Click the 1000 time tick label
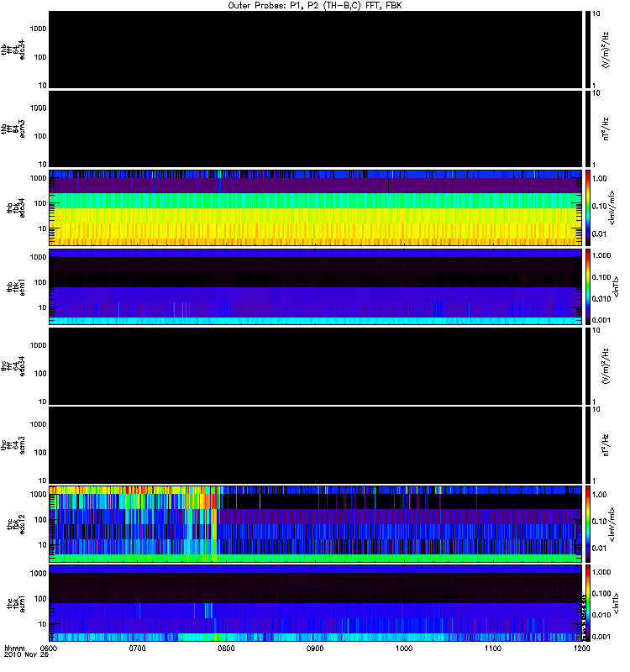The height and width of the screenshot is (672, 630). coord(404,648)
